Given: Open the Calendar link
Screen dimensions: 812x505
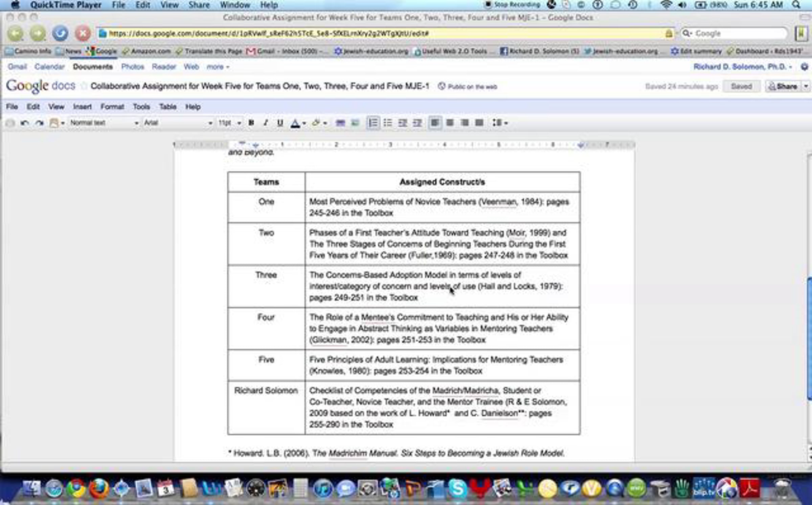Looking at the screenshot, I should point(49,67).
